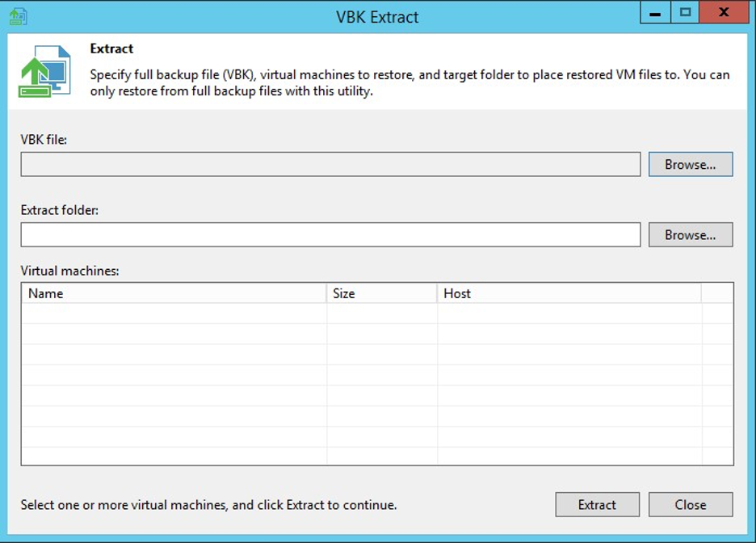Focus the Extract folder input field
This screenshot has width=756, height=543.
(331, 235)
